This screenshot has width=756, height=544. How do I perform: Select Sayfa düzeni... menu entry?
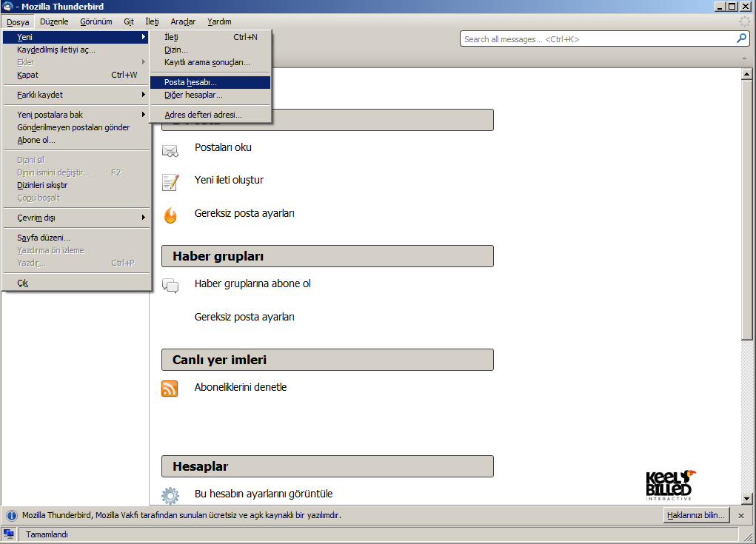coord(76,238)
